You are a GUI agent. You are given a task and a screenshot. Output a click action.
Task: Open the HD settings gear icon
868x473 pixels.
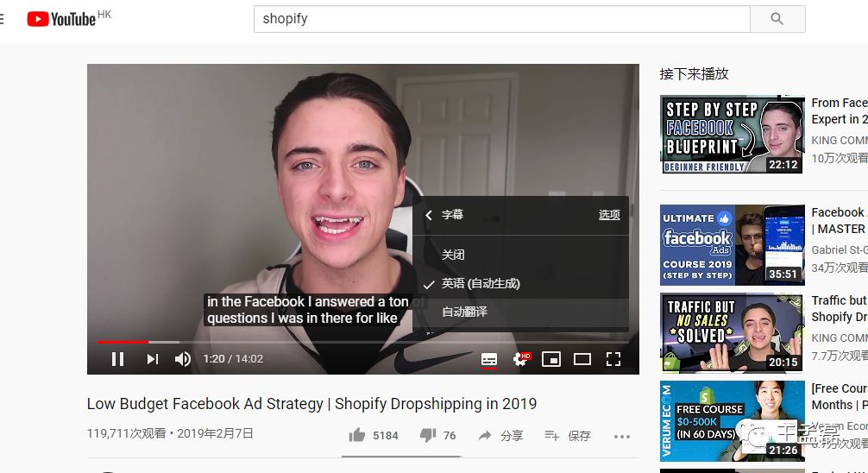pos(520,359)
